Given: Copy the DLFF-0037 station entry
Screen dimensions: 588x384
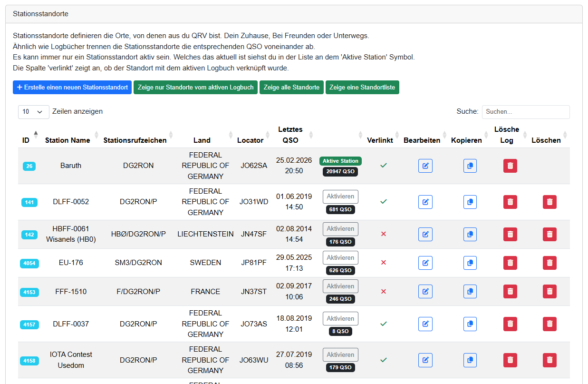Looking at the screenshot, I should pos(470,324).
